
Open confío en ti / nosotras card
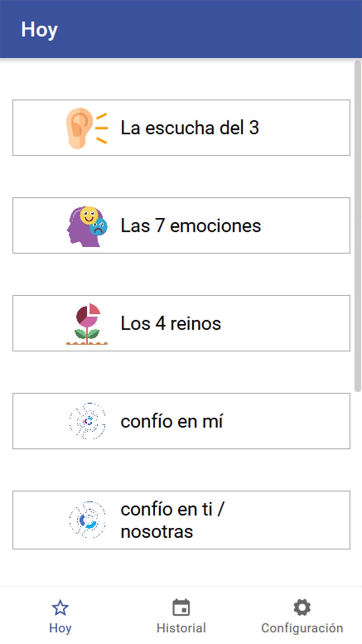tap(181, 520)
